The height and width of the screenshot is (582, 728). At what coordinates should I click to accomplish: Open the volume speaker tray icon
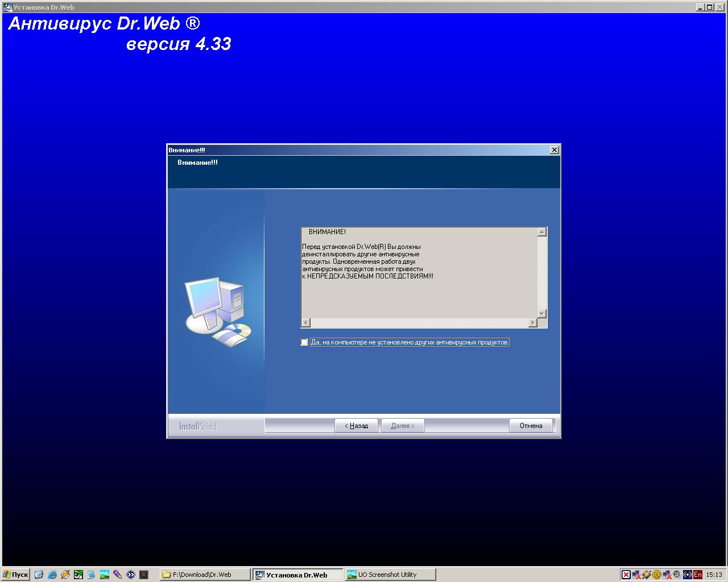677,575
